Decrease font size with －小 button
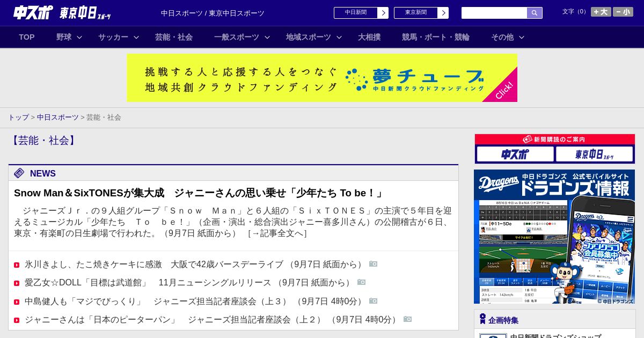 click(x=623, y=12)
